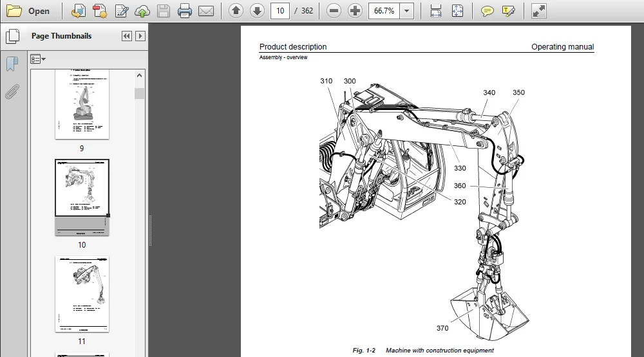Click the Email envelope icon
Viewport: 644px width, 357px height.
point(206,11)
